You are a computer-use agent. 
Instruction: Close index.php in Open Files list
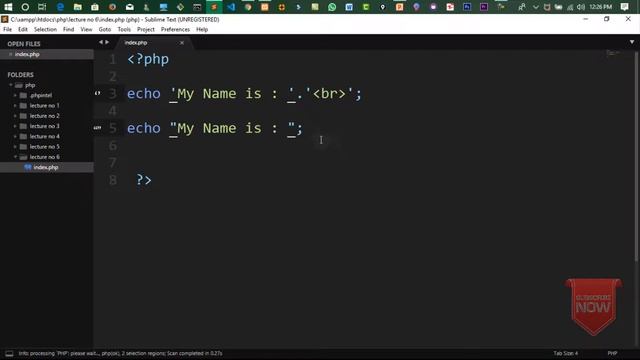(10, 54)
